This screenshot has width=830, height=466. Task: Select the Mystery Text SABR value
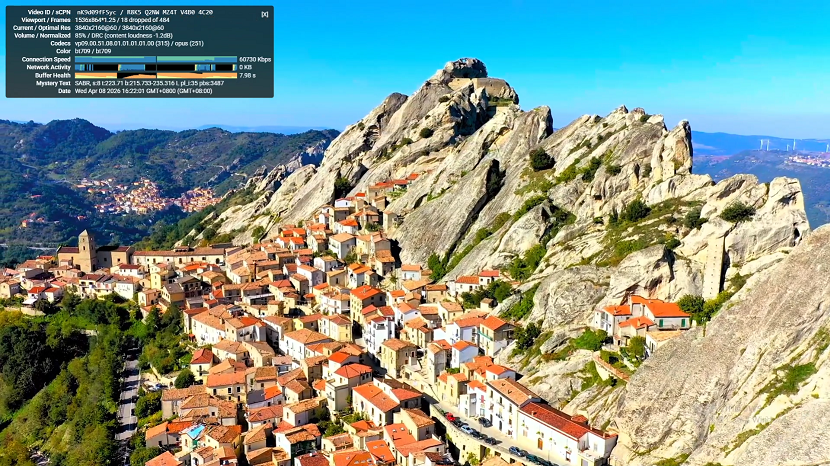pyautogui.click(x=149, y=83)
